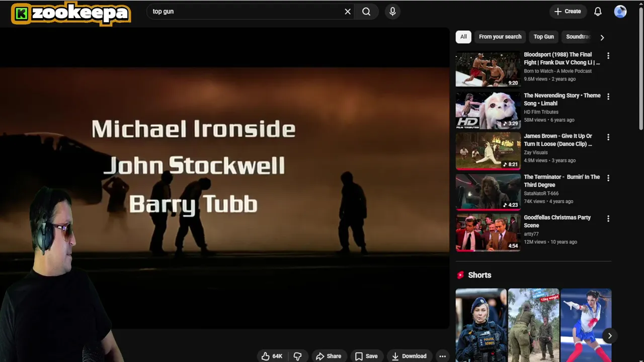This screenshot has height=362, width=644.
Task: Open options menu for the Terminator video
Action: (x=608, y=178)
